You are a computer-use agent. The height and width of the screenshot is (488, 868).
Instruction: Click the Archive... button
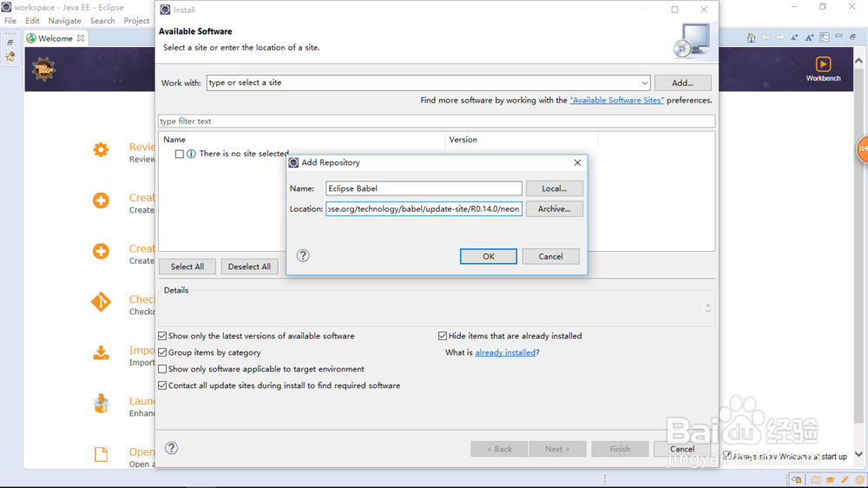(554, 208)
